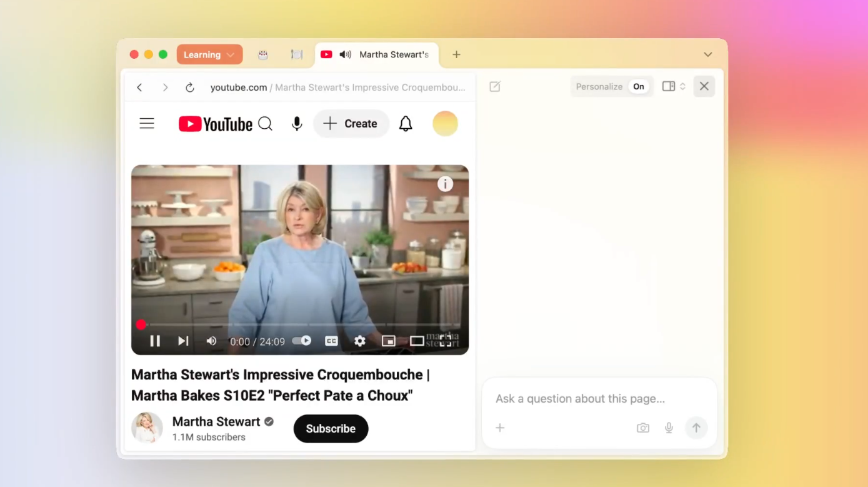Open Martha Stewart's channel avatar

pos(147,428)
